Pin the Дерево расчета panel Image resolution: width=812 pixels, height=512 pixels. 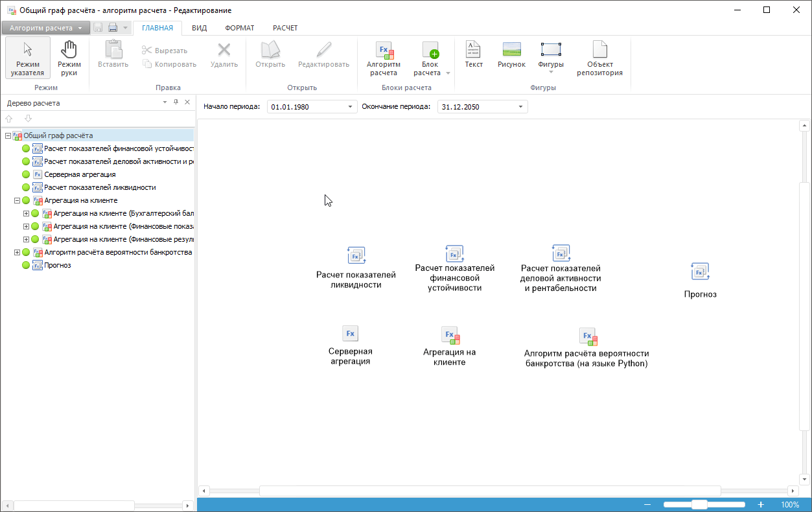[x=176, y=102]
